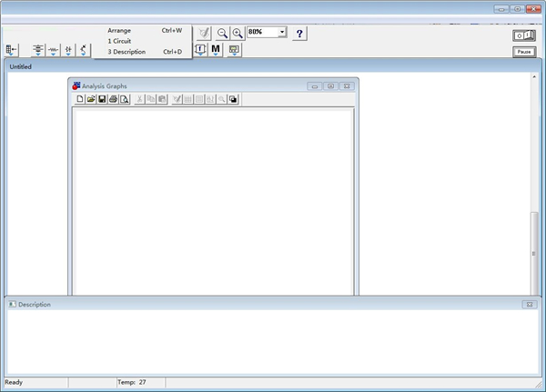Open the Favorites parts bin icon
Viewport: 546px width, 392px height.
point(12,50)
